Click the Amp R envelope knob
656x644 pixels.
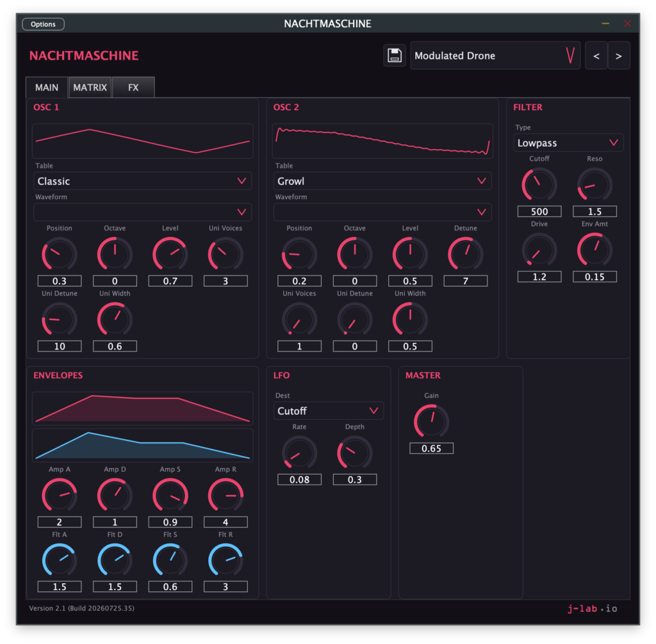coord(225,495)
